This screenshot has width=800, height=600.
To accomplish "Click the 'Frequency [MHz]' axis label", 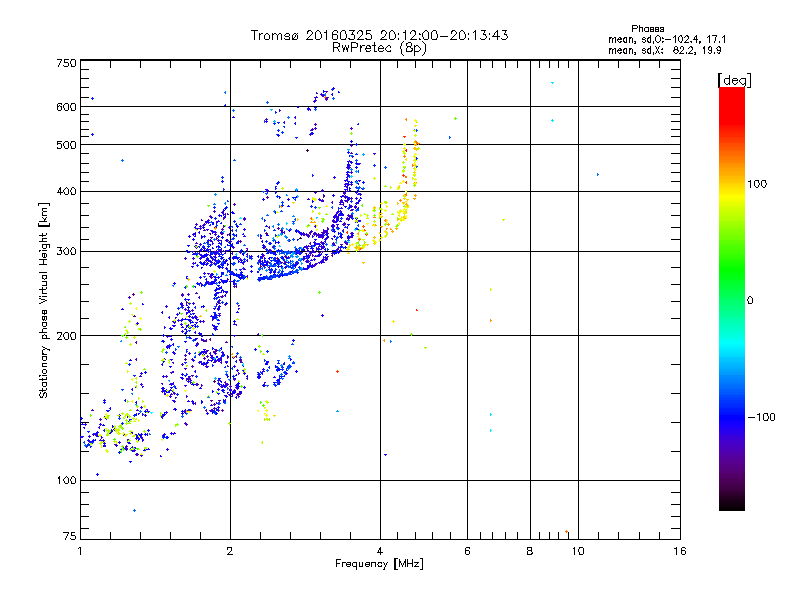I will [x=379, y=564].
